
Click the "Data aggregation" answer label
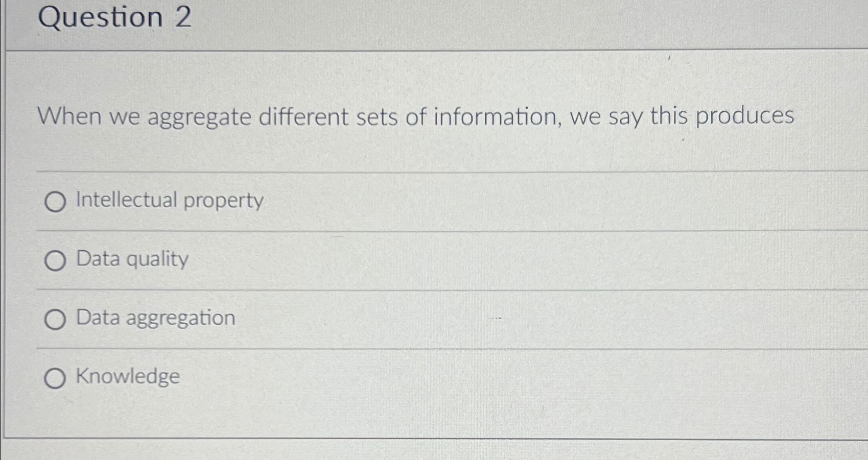click(156, 318)
